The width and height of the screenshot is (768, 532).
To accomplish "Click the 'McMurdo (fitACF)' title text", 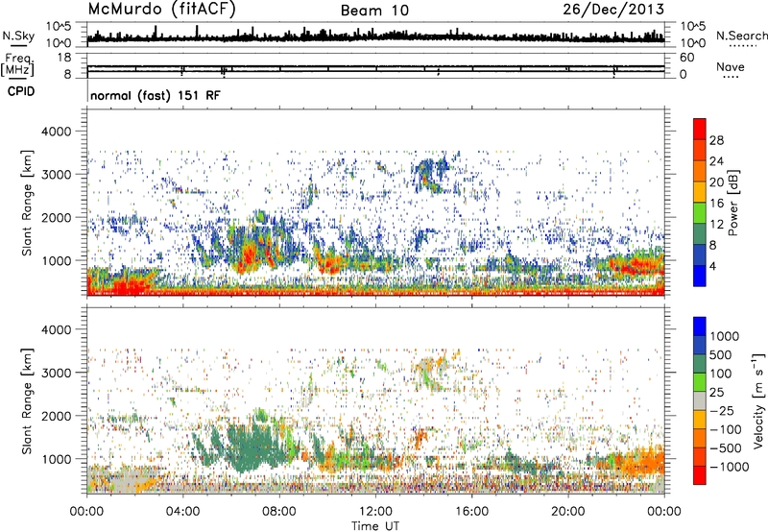I will (161, 10).
